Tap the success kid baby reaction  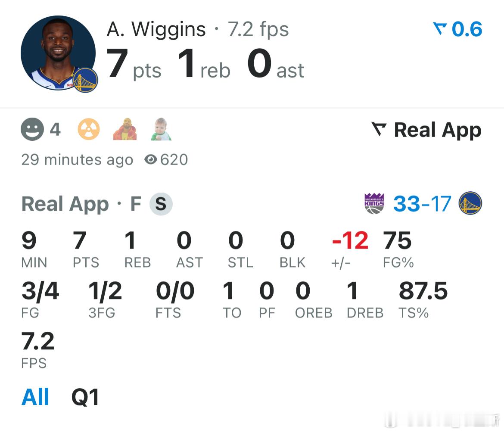(x=162, y=129)
